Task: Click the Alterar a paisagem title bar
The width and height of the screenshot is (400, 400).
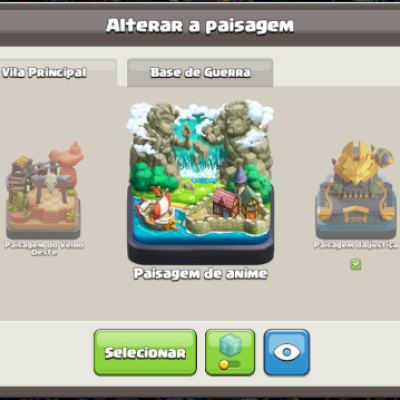Action: pos(200,26)
